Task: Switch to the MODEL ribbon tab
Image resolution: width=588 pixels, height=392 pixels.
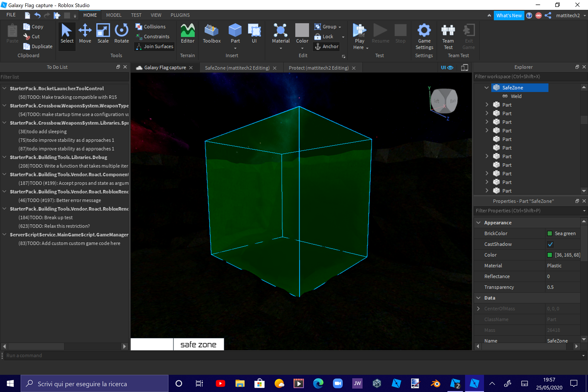Action: [x=114, y=15]
